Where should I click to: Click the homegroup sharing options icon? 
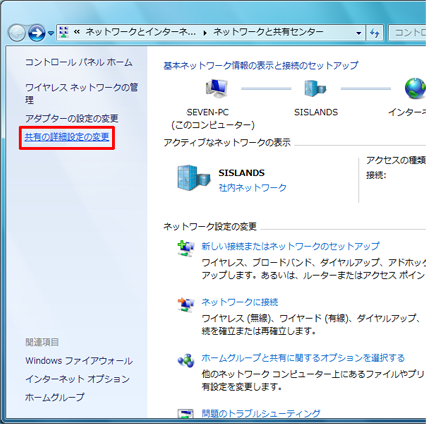pyautogui.click(x=186, y=361)
